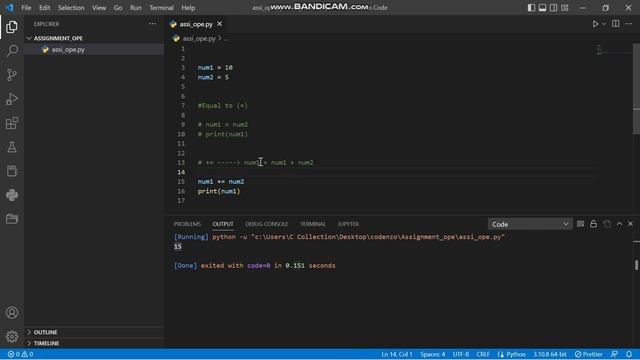Open the Accounts menu icon
The height and width of the screenshot is (360, 640).
(x=12, y=313)
